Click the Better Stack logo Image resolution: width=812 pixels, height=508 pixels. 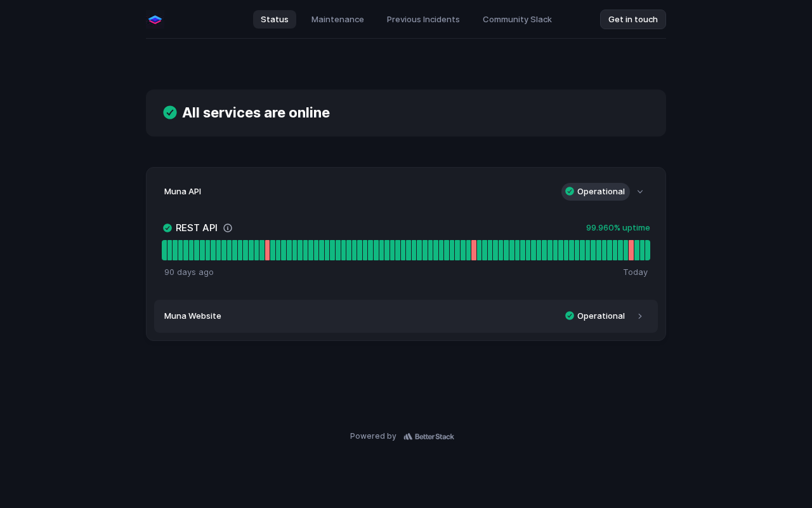(x=429, y=436)
